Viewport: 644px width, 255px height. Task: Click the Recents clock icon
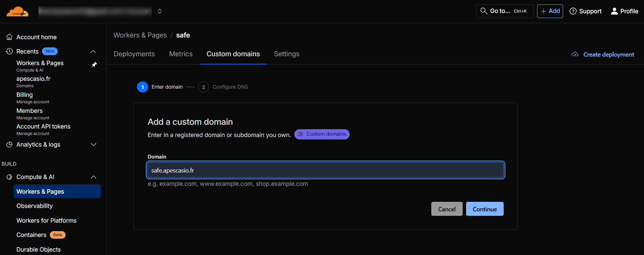[x=10, y=51]
